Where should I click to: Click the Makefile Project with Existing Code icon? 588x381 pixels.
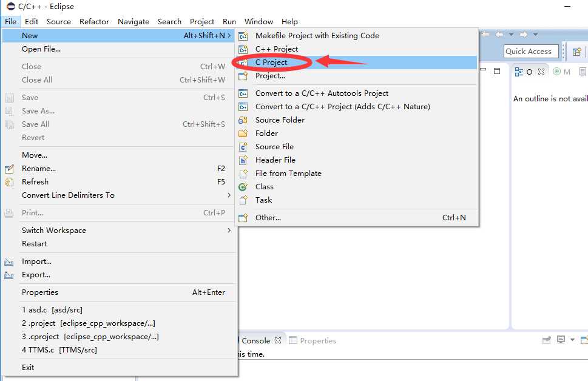click(x=243, y=36)
